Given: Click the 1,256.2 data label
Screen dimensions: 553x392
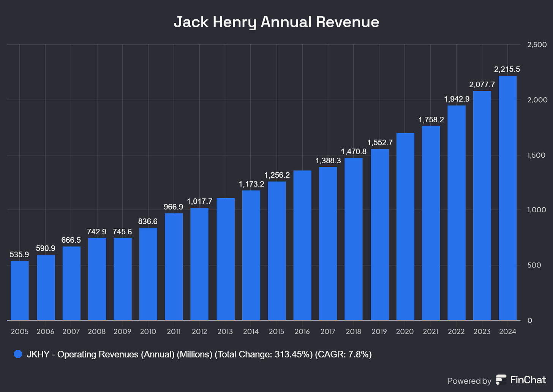Looking at the screenshot, I should (277, 175).
